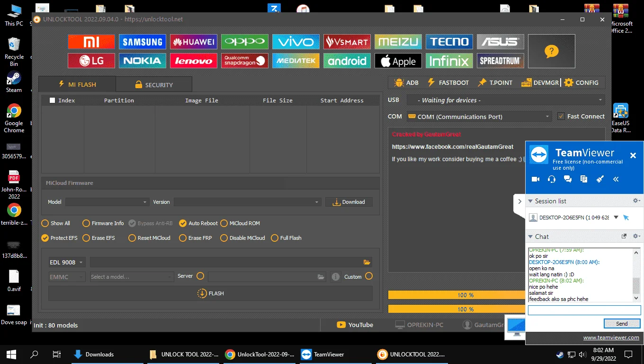Open the Qualcomm Snapdragon tile
The image size is (644, 364).
pos(244,61)
